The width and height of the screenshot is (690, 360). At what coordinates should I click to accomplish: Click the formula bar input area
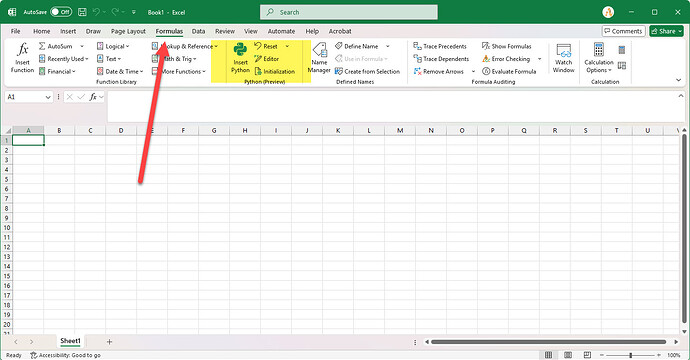tap(392, 106)
